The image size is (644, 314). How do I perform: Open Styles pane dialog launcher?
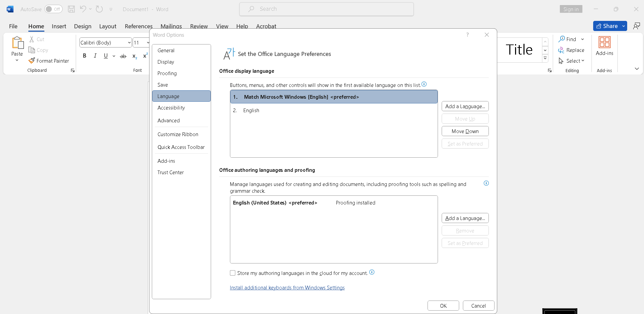550,70
